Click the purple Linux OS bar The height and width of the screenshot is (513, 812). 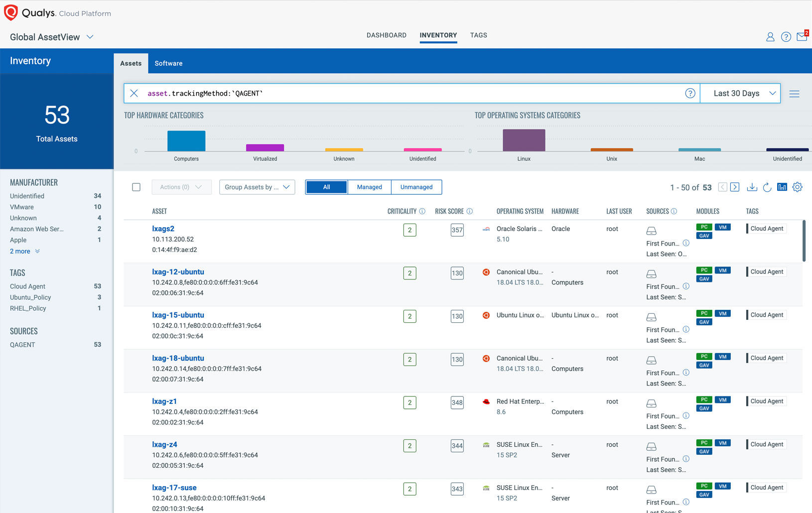pos(524,140)
